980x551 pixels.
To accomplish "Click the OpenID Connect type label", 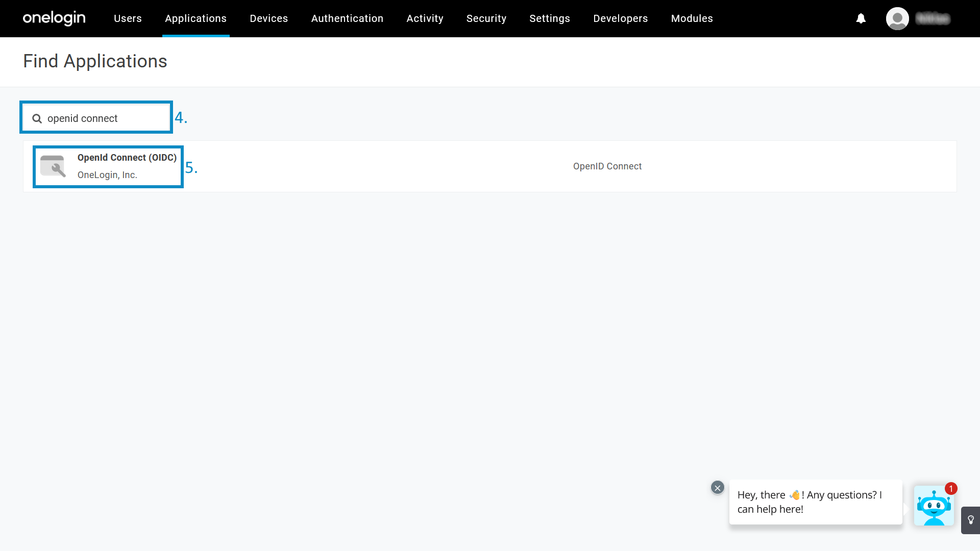I will [x=607, y=166].
